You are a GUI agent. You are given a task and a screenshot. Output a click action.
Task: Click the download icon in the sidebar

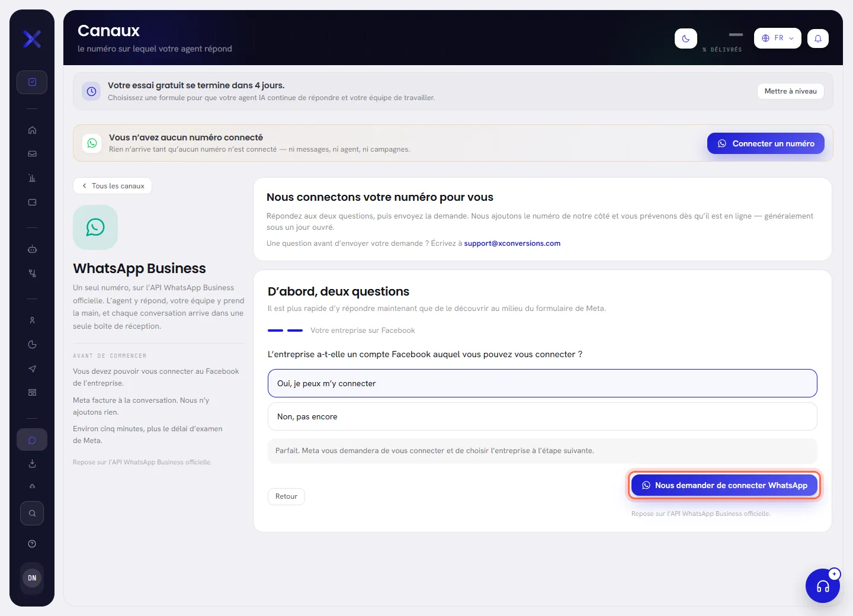point(32,464)
